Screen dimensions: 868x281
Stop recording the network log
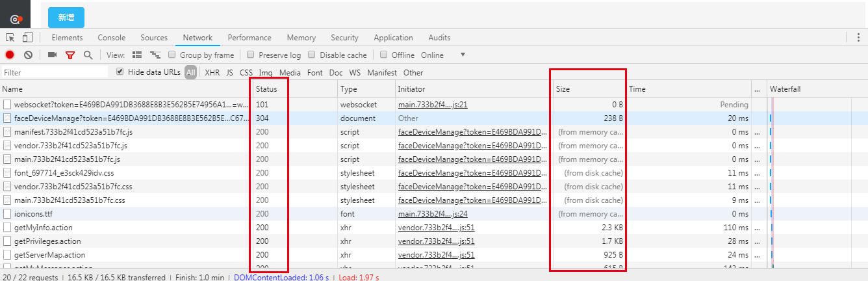(x=10, y=55)
